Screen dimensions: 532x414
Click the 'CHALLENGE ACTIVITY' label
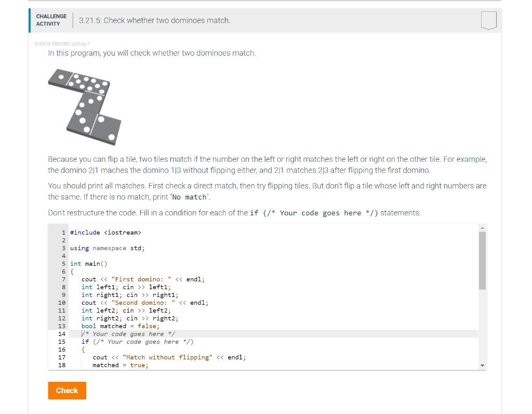click(x=51, y=20)
